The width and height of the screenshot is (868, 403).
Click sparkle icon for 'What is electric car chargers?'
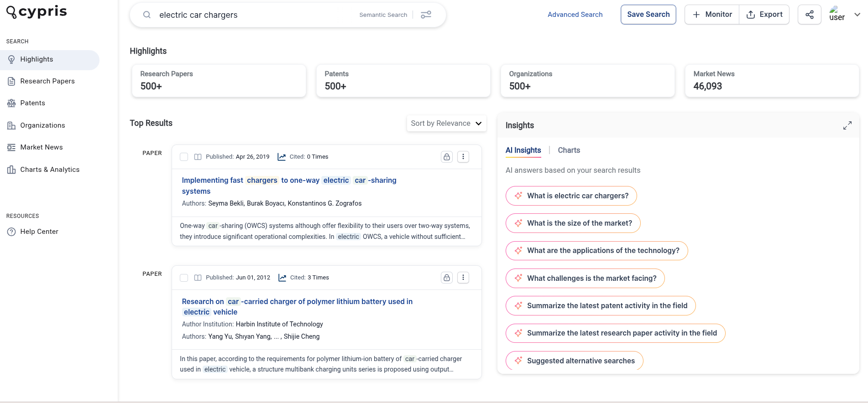(518, 196)
